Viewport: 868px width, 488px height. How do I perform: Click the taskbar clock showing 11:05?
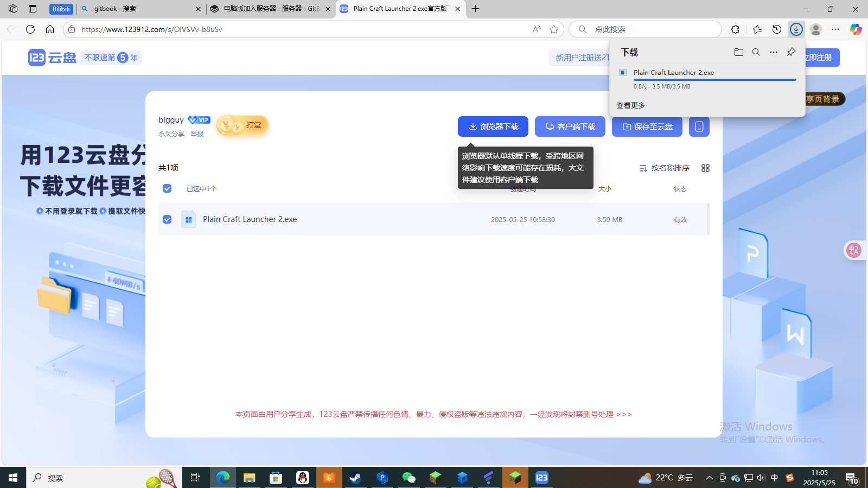(819, 478)
